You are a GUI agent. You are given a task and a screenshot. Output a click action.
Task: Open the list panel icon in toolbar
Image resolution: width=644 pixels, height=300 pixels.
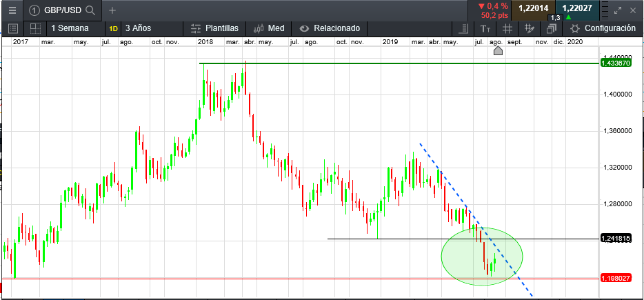[x=13, y=28]
